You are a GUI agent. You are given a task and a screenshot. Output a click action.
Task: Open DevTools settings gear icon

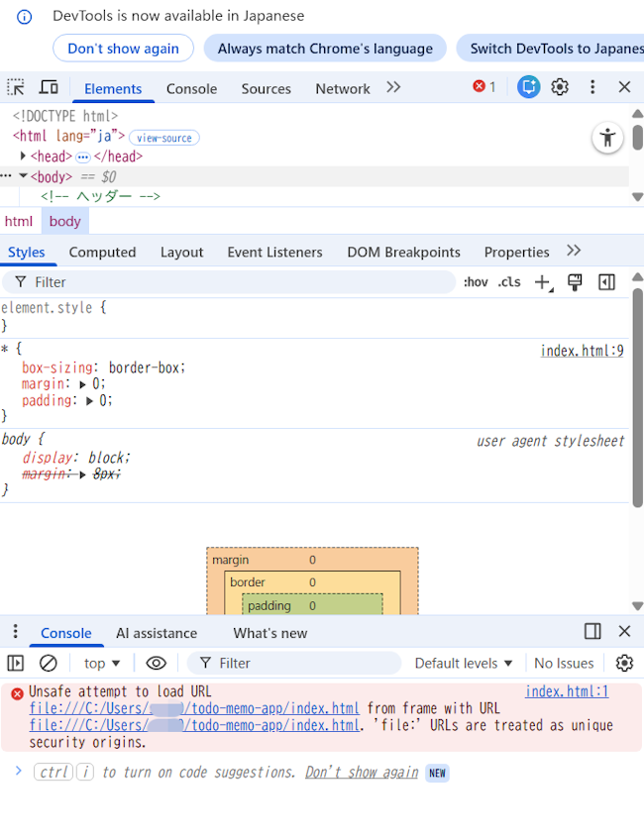coord(560,87)
